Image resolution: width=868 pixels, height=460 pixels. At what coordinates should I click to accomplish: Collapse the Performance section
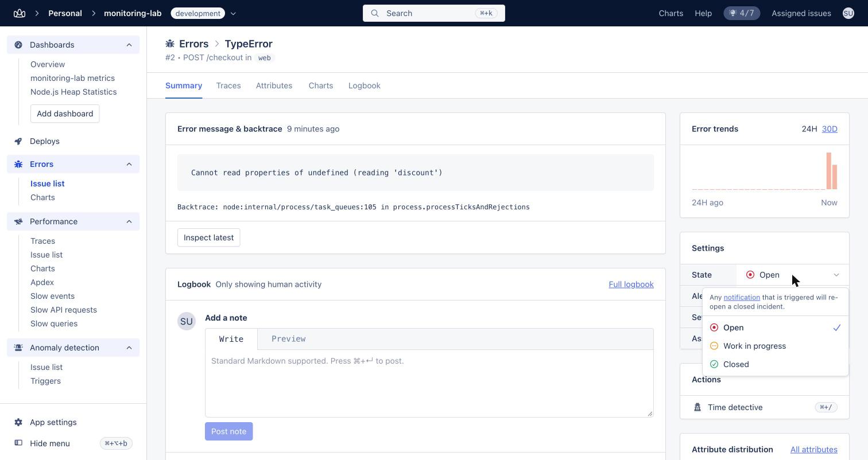129,221
